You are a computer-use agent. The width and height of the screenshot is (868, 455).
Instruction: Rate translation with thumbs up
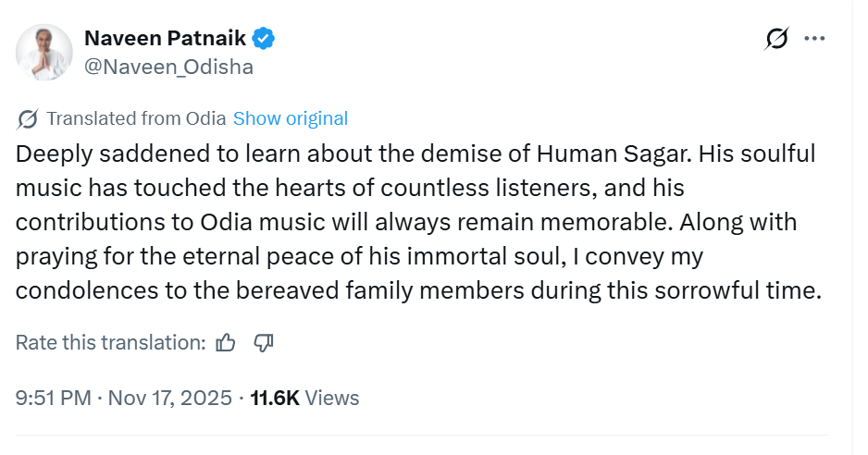(226, 343)
